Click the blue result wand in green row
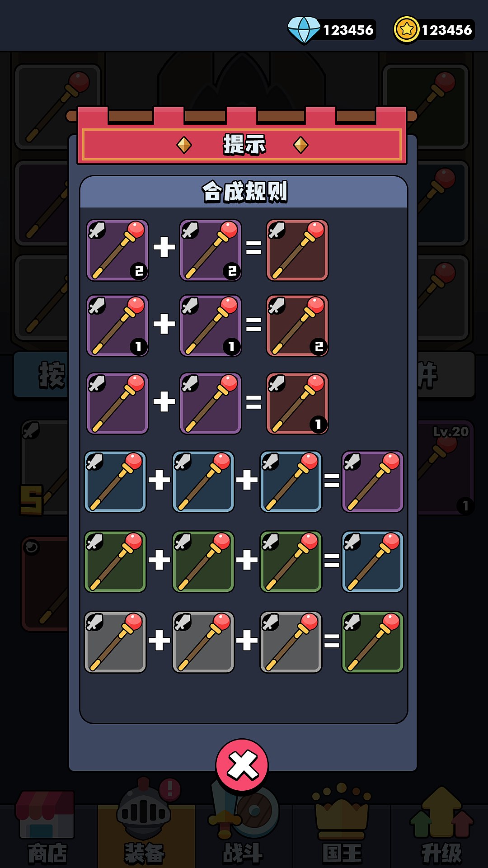The height and width of the screenshot is (868, 488). point(372,561)
